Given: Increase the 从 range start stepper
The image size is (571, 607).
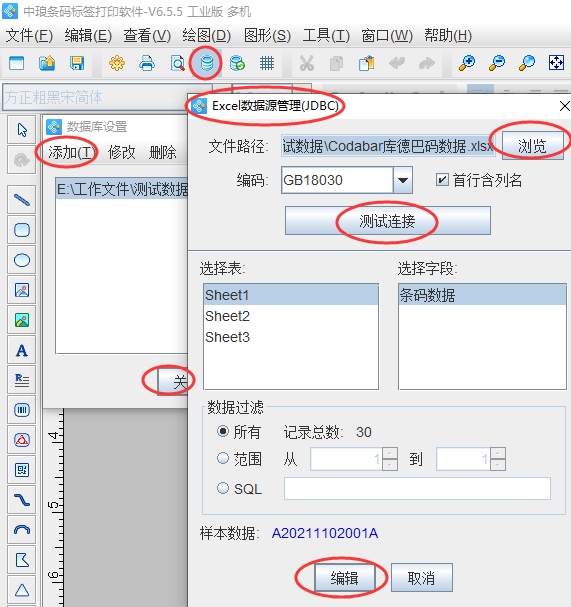Looking at the screenshot, I should [x=390, y=453].
